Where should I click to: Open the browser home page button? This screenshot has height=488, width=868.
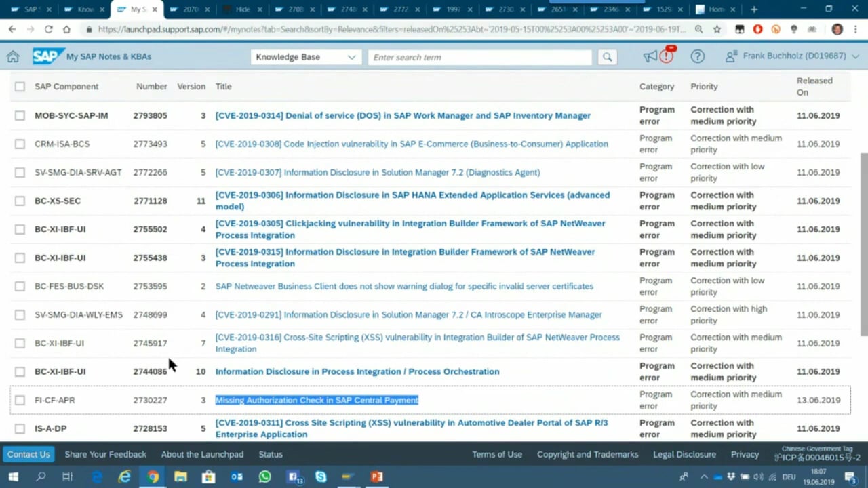coord(66,29)
